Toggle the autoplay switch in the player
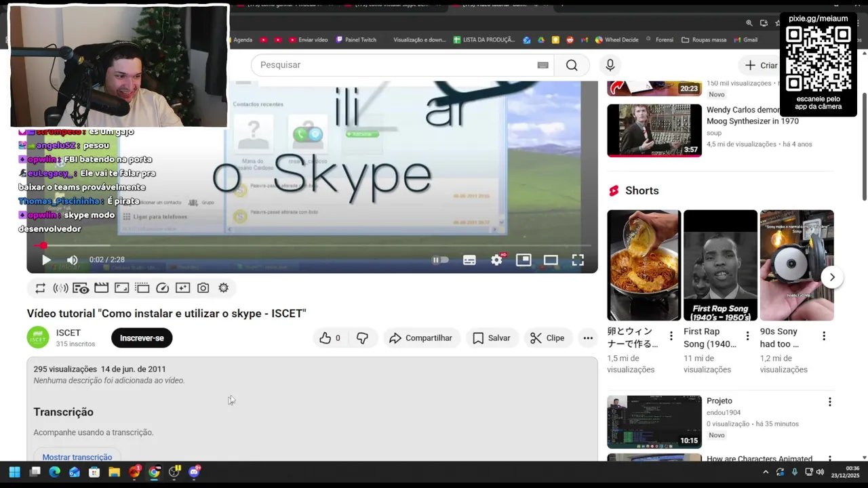Viewport: 868px width, 488px height. click(x=441, y=260)
